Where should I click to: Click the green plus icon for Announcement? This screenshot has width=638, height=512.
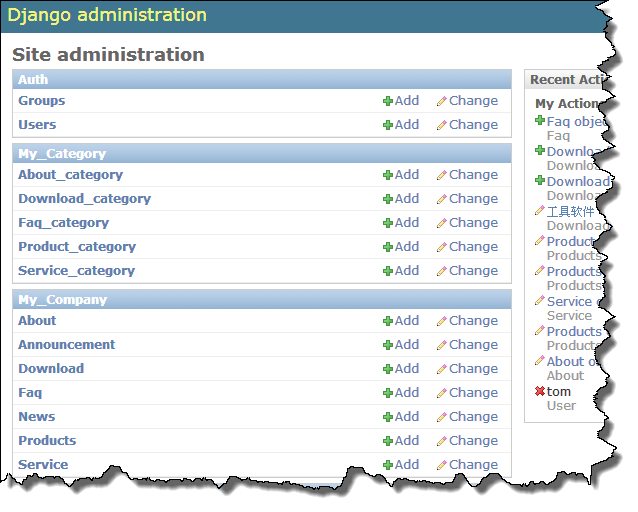(x=388, y=345)
